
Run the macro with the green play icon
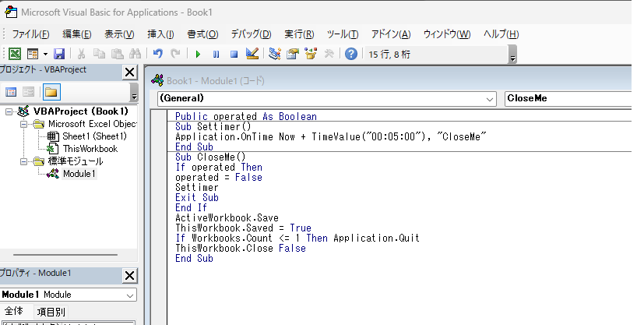pos(198,54)
